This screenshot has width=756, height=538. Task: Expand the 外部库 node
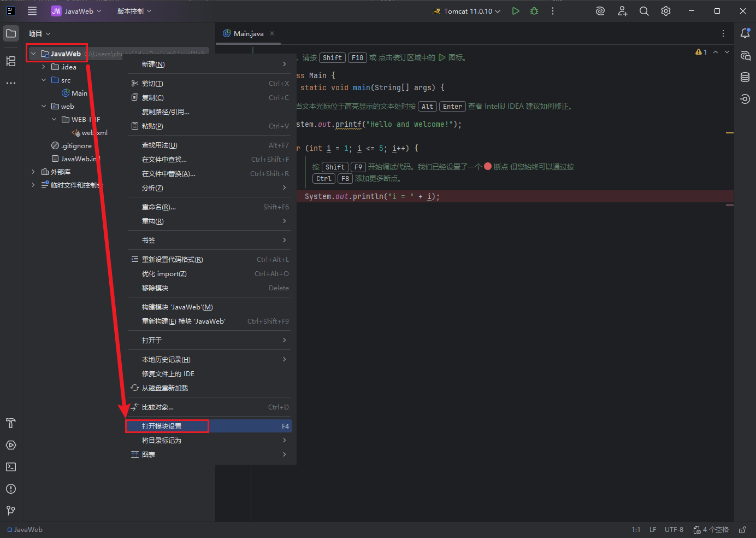pos(33,172)
